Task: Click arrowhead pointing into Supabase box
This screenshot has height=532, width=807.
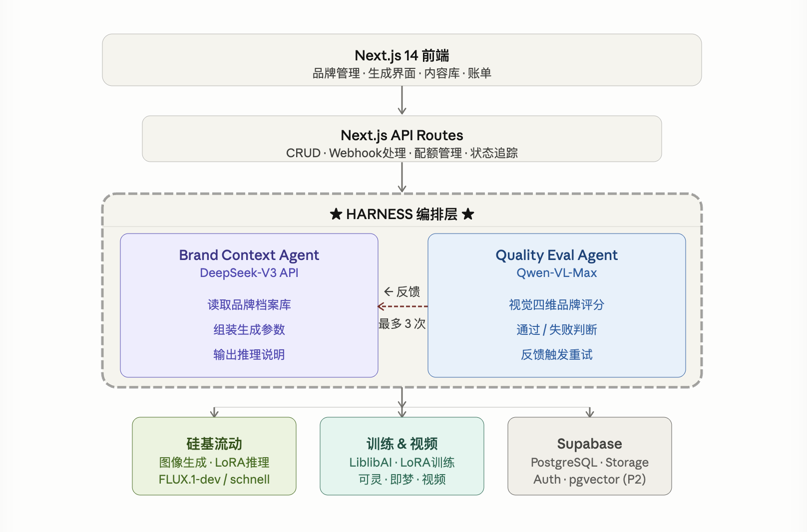Action: tap(590, 413)
